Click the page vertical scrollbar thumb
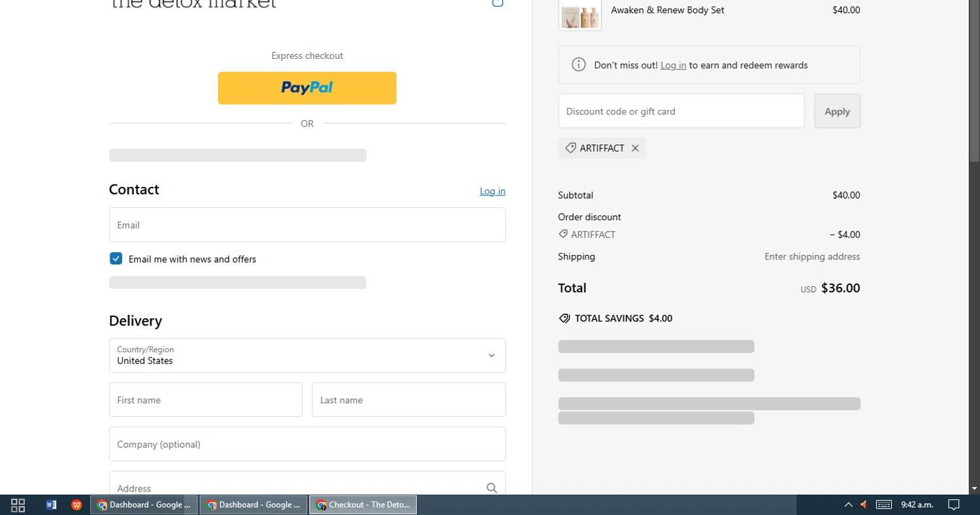 point(974,80)
